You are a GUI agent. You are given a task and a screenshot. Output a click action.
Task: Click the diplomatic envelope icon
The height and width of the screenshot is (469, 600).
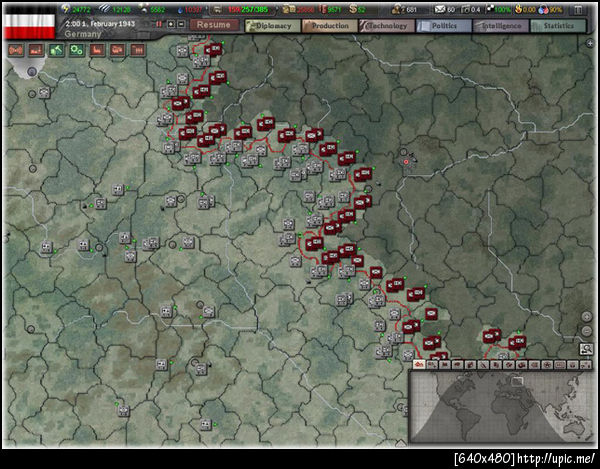click(x=440, y=9)
